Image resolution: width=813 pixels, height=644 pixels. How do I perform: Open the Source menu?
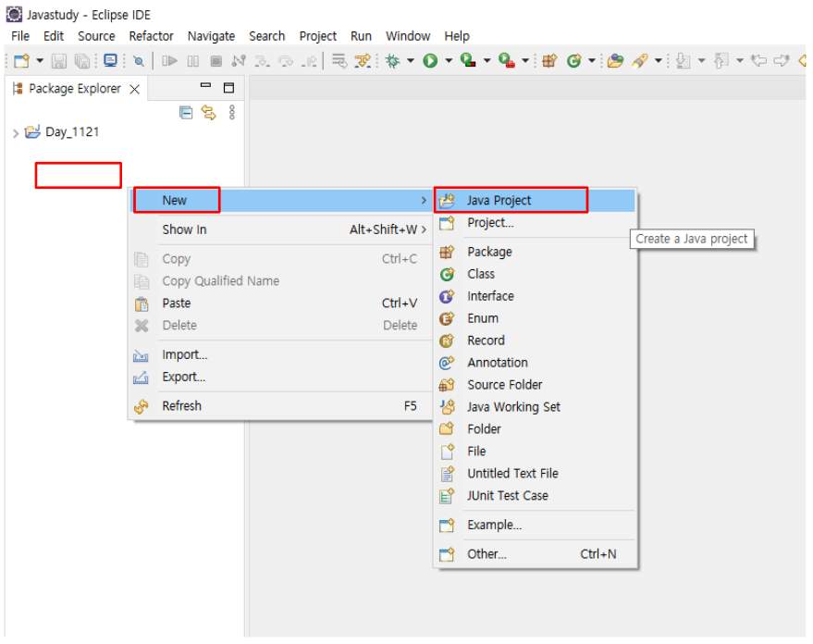96,36
